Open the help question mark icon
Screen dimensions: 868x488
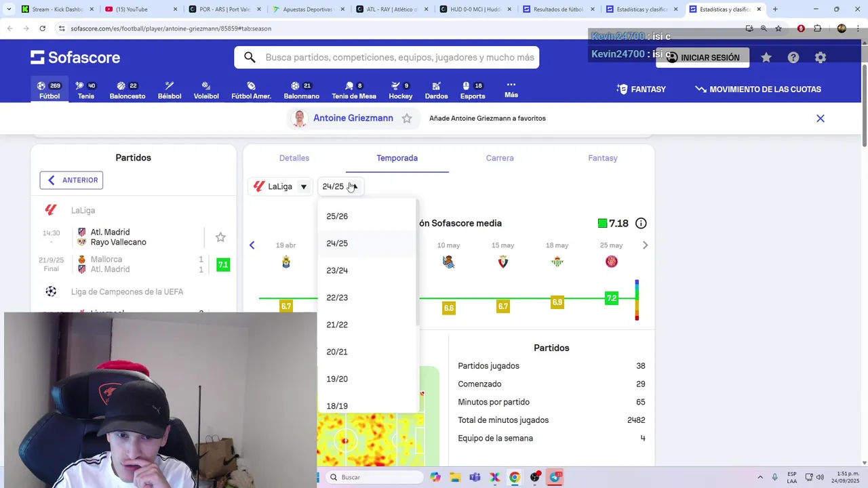click(793, 58)
